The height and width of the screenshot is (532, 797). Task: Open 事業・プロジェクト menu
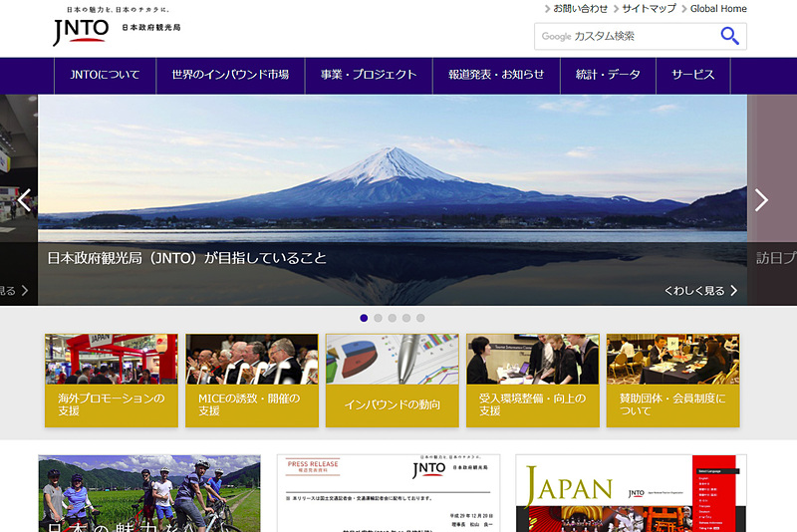click(369, 75)
